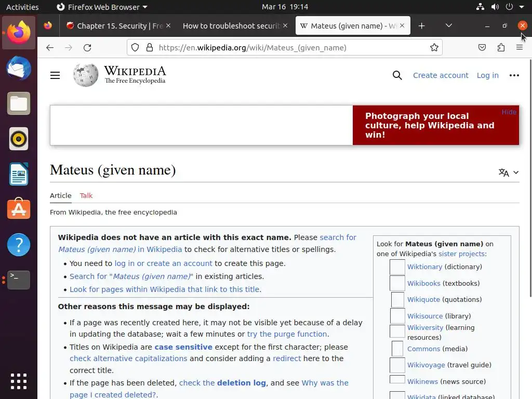
Task: Open the Commons media link
Action: coord(423,349)
